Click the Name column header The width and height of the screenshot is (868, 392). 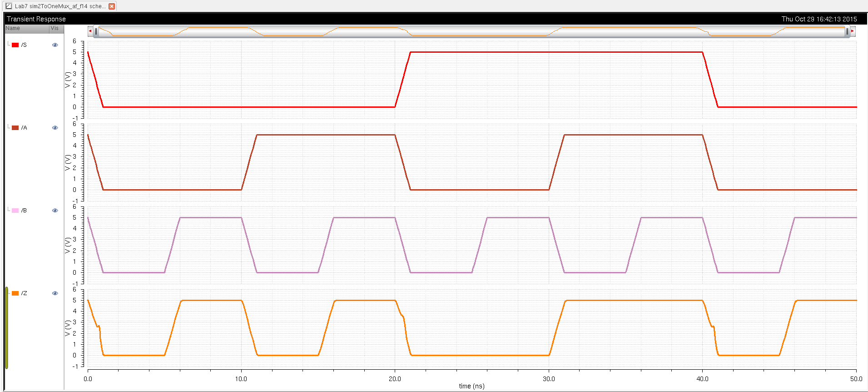[27, 28]
